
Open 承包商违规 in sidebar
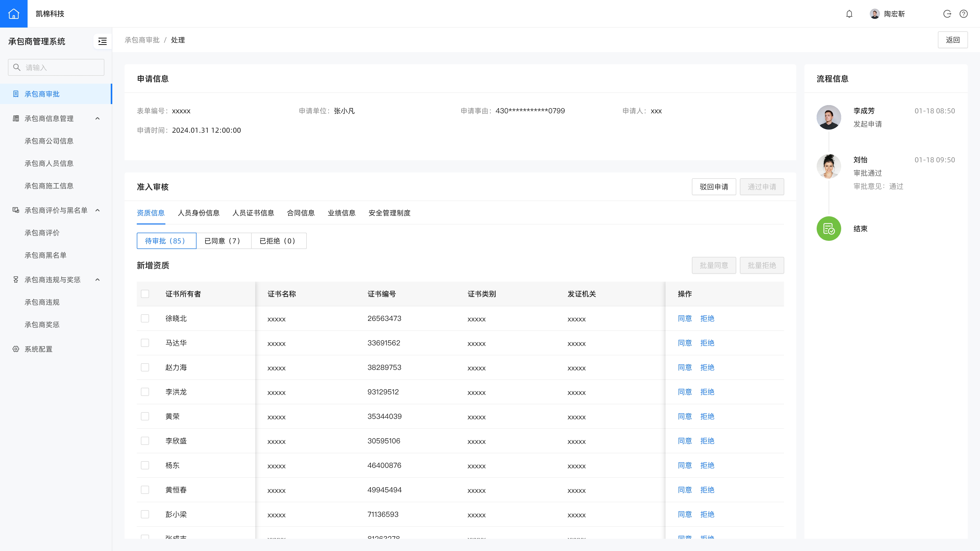click(42, 302)
